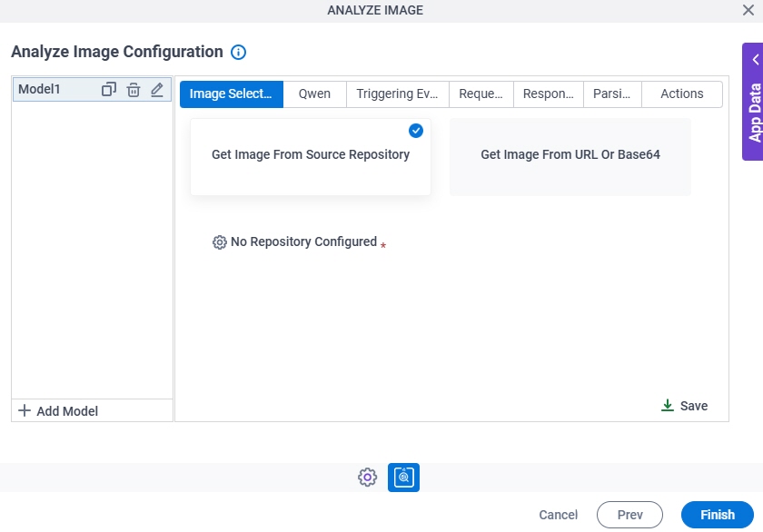Click the gear icon in the bottom bar
The image size is (763, 532).
(367, 477)
